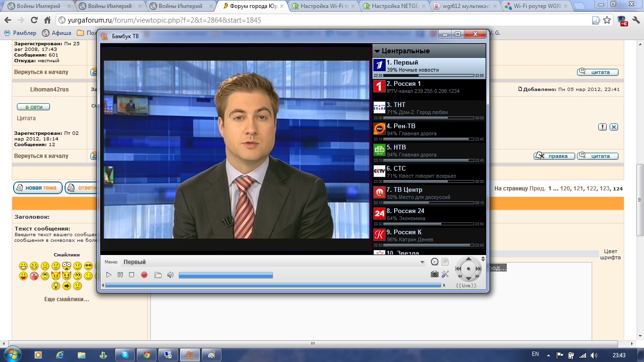Image resolution: width=644 pixels, height=362 pixels.
Task: Mute sound via the speaker icon
Action: 170,275
